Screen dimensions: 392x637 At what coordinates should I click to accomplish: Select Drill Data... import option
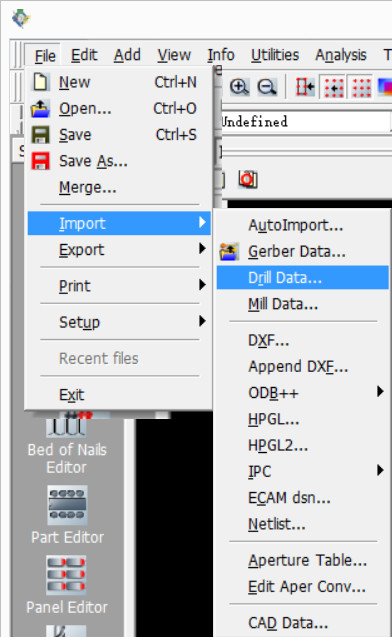click(x=302, y=278)
